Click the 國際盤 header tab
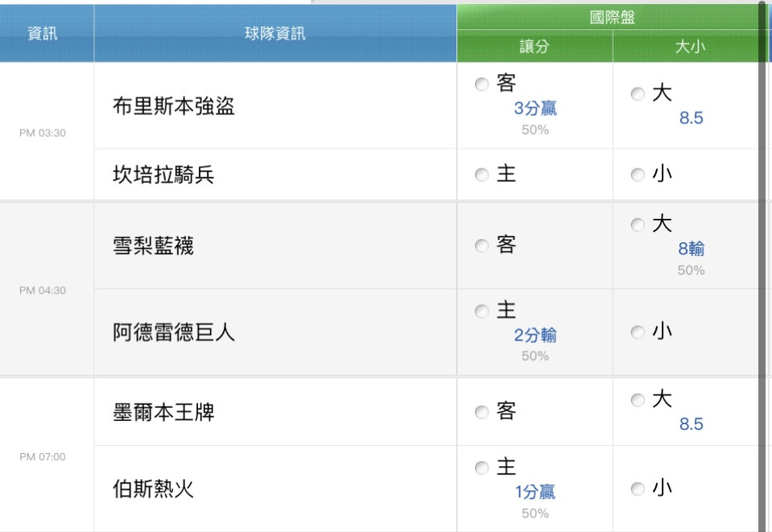 tap(612, 17)
